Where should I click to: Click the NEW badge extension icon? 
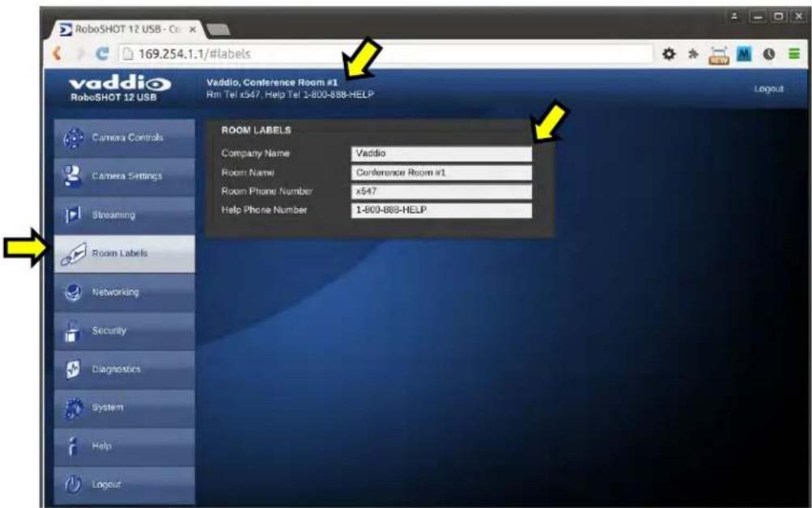point(719,55)
